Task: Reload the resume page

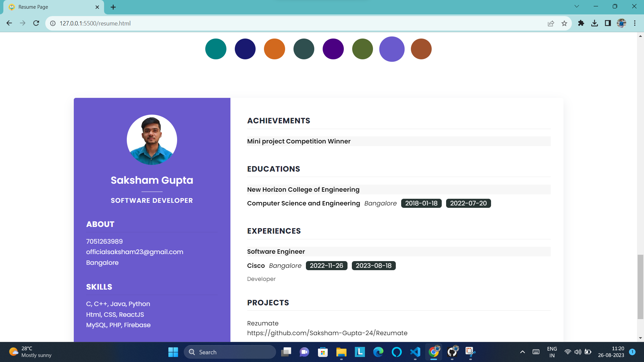Action: click(x=36, y=23)
